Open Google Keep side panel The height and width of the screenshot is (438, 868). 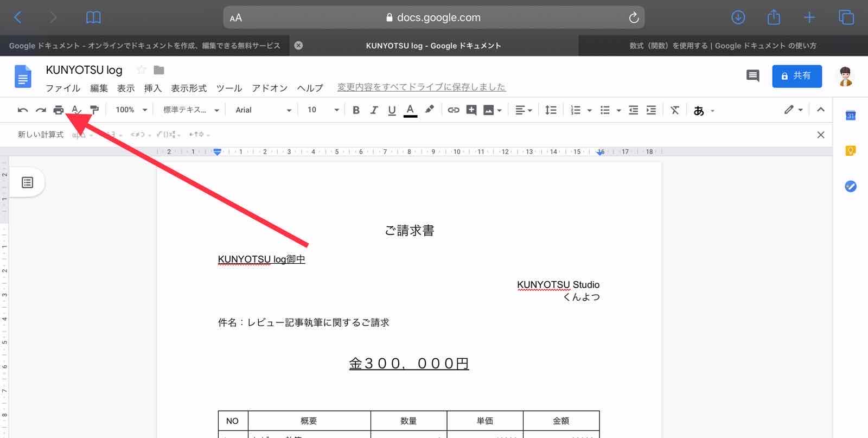point(851,151)
